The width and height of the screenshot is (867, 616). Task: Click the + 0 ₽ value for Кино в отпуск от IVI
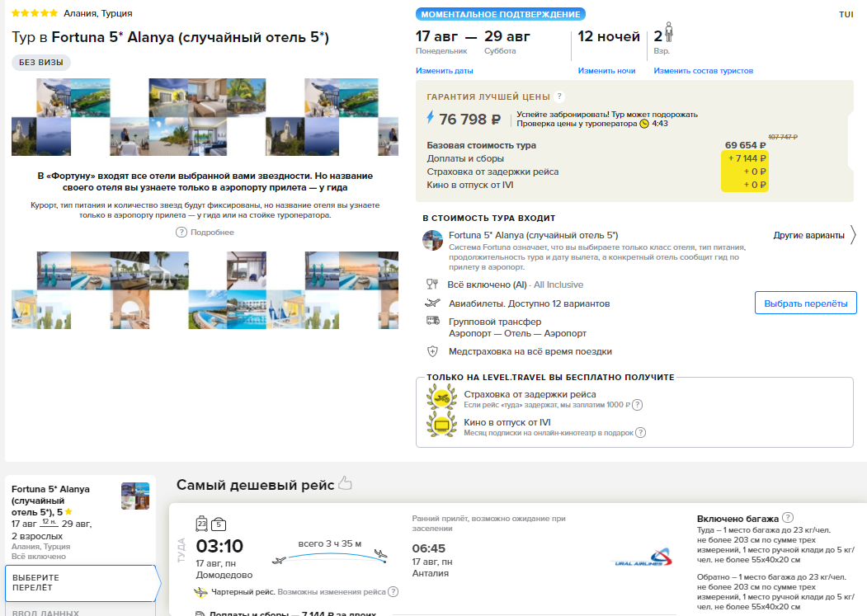755,185
